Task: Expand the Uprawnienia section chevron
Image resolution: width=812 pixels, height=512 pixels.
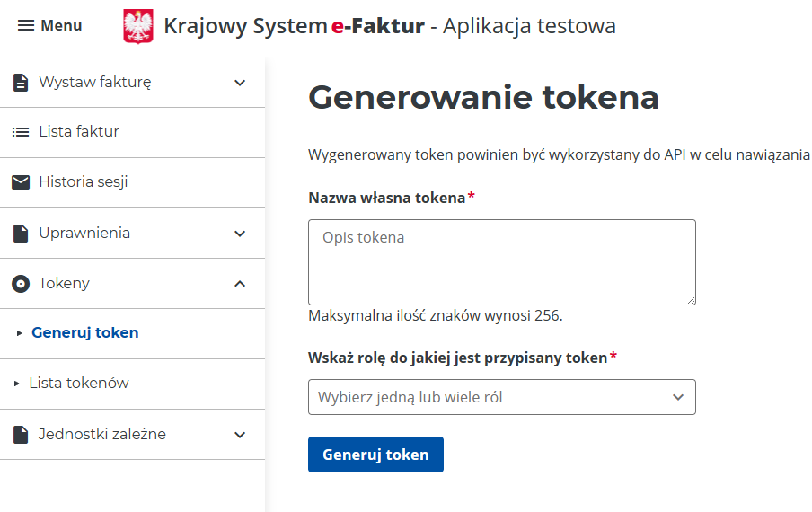Action: click(x=240, y=234)
